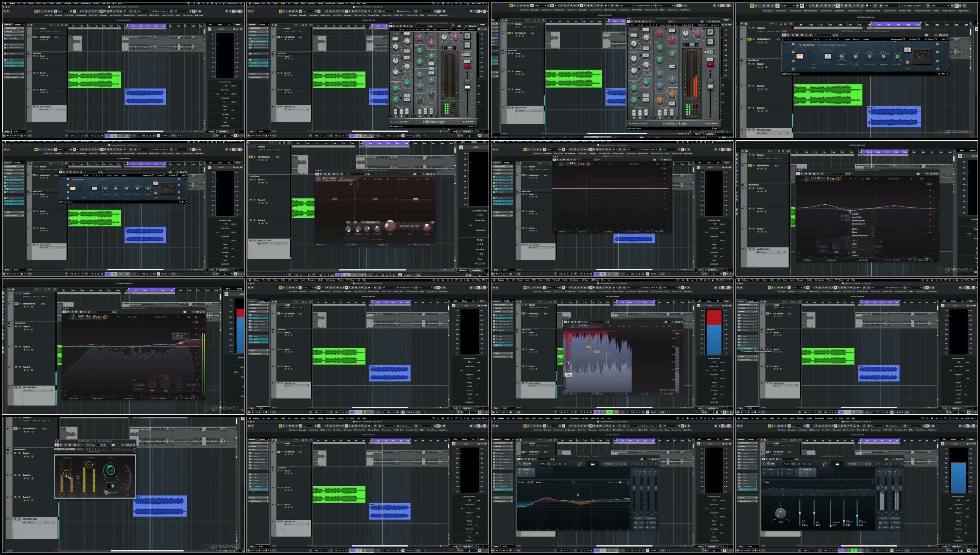Viewport: 980px width, 555px height.
Task: Choose Make Spectral in Pro-Q context menu
Action: coord(858,224)
